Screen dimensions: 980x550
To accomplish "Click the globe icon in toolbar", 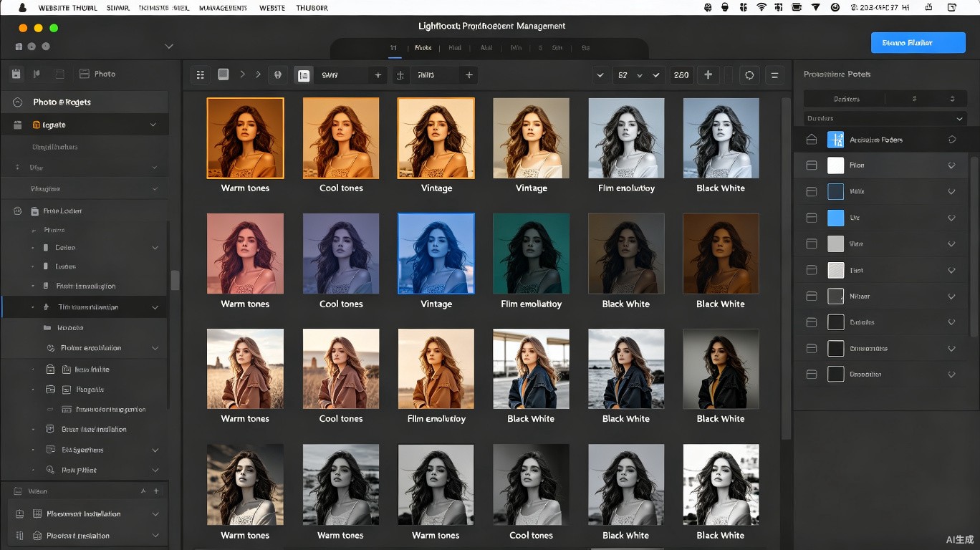I will 278,74.
